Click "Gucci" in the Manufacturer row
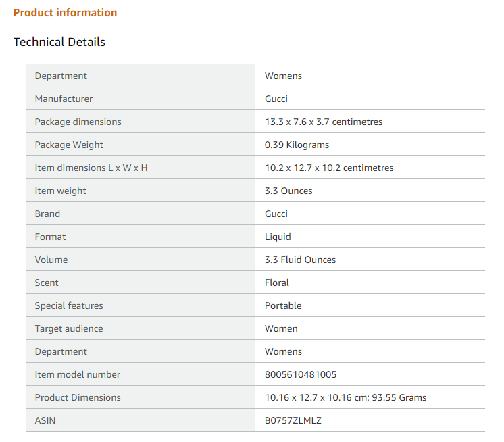The image size is (504, 442). 276,99
